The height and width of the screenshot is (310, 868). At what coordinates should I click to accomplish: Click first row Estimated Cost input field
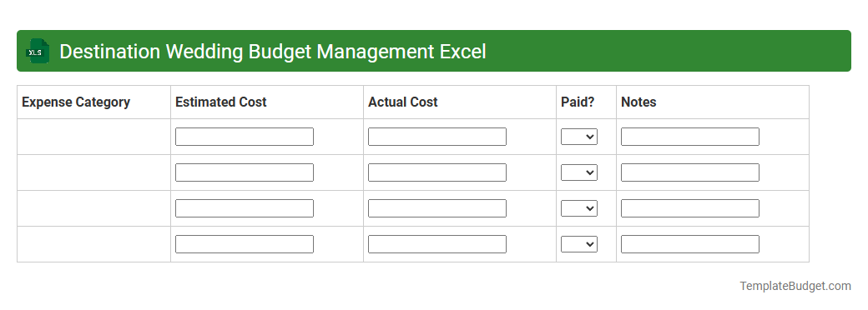(x=244, y=137)
